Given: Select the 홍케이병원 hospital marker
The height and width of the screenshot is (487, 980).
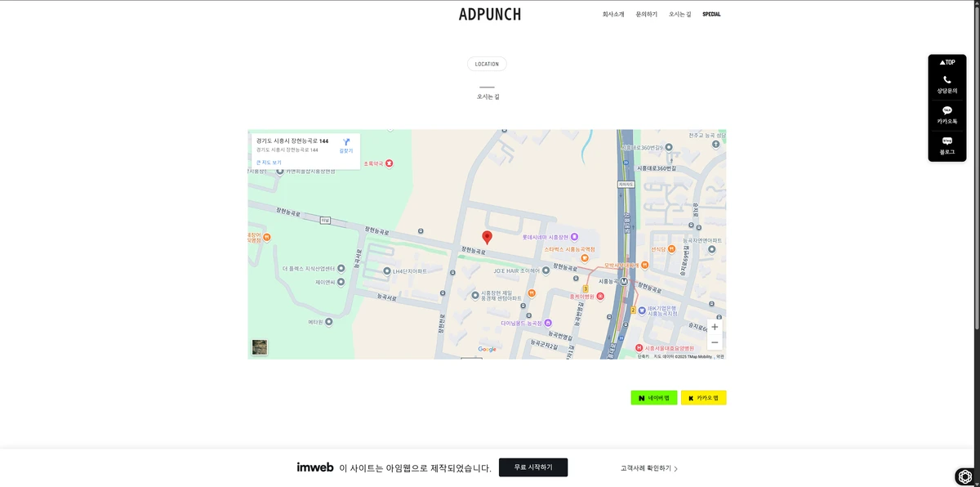Looking at the screenshot, I should click(600, 296).
